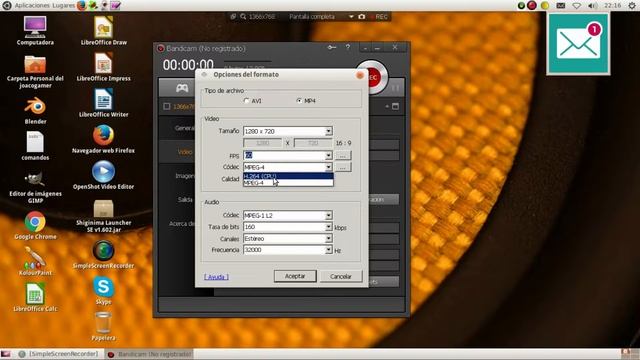Open Pantalla completa dropdown in capture bar
Image resolution: width=640 pixels, height=360 pixels.
click(321, 17)
